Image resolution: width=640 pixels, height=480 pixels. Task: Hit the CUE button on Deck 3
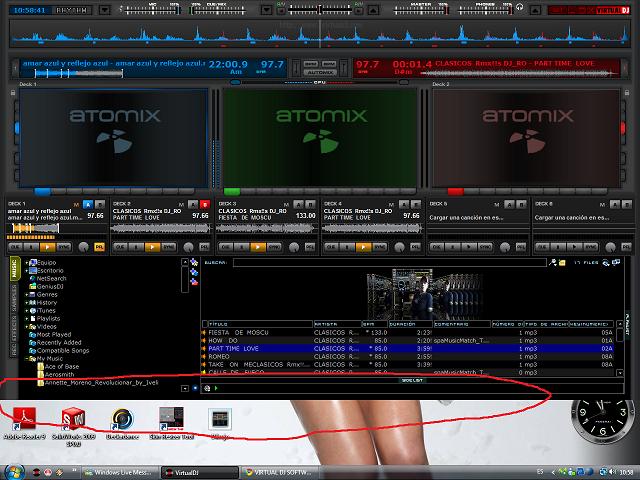(x=226, y=247)
